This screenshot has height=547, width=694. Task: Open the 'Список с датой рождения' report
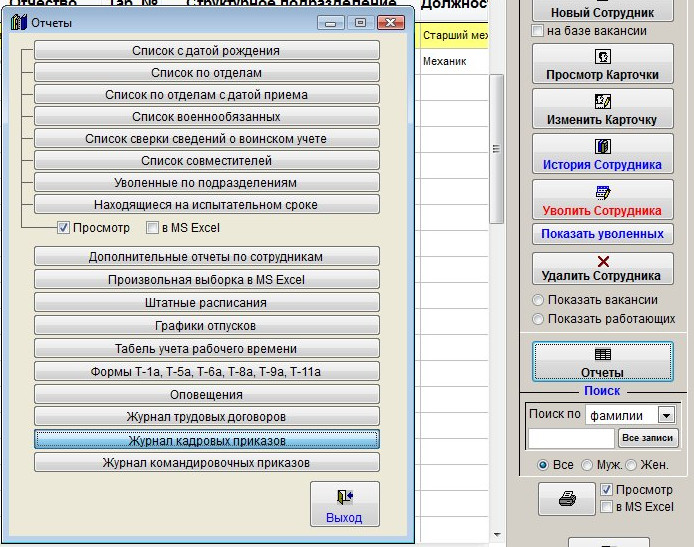pos(207,50)
